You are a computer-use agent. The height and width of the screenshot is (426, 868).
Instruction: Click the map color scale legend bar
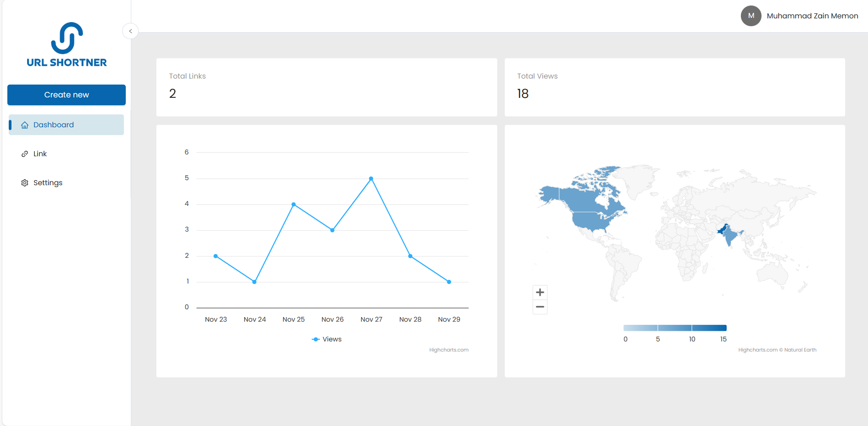click(x=675, y=328)
